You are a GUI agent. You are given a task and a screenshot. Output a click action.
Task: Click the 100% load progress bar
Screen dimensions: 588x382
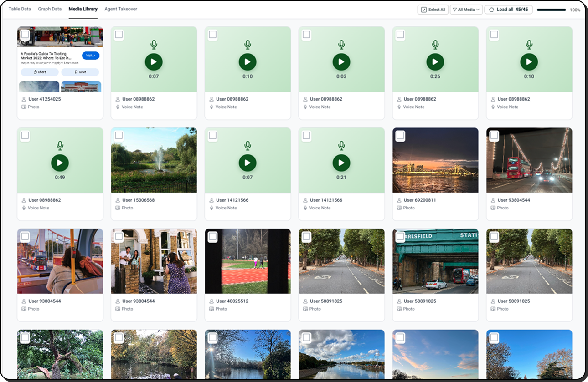pos(551,10)
